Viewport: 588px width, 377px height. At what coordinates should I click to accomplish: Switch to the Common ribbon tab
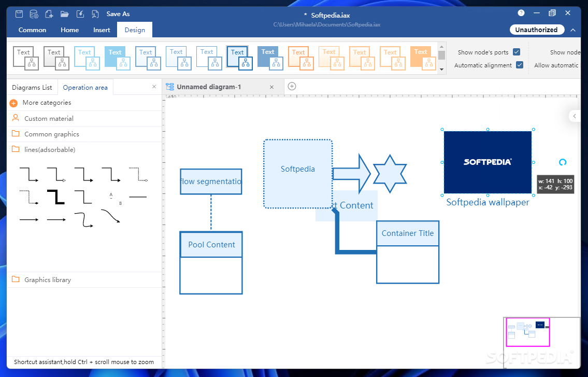pos(32,30)
